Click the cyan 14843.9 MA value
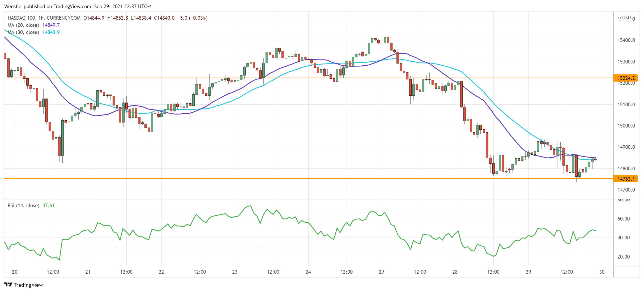The width and height of the screenshot is (644, 292). [x=51, y=32]
